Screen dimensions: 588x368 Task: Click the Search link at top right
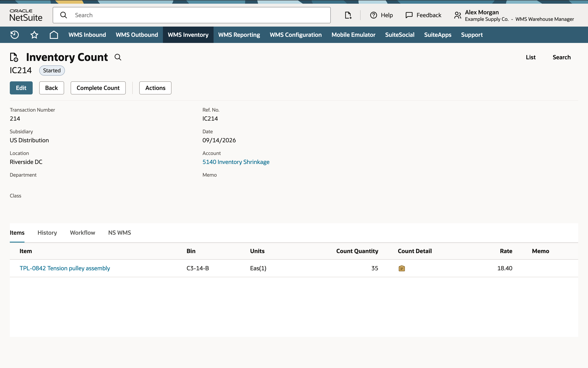tap(561, 57)
